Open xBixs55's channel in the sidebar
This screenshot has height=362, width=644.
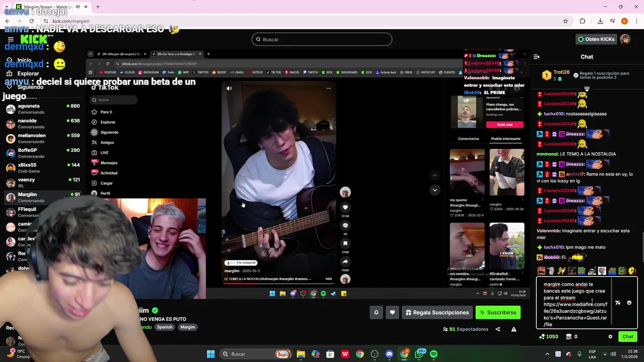pyautogui.click(x=43, y=167)
